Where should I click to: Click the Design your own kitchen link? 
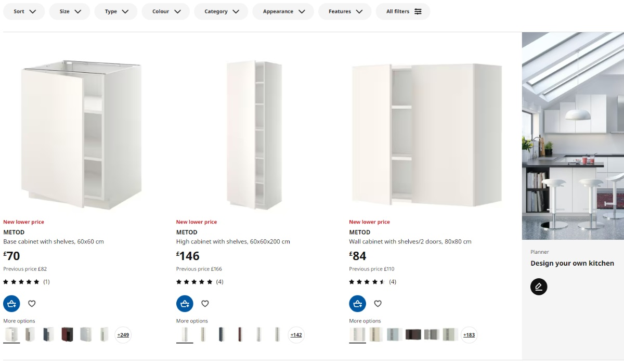[x=572, y=263]
